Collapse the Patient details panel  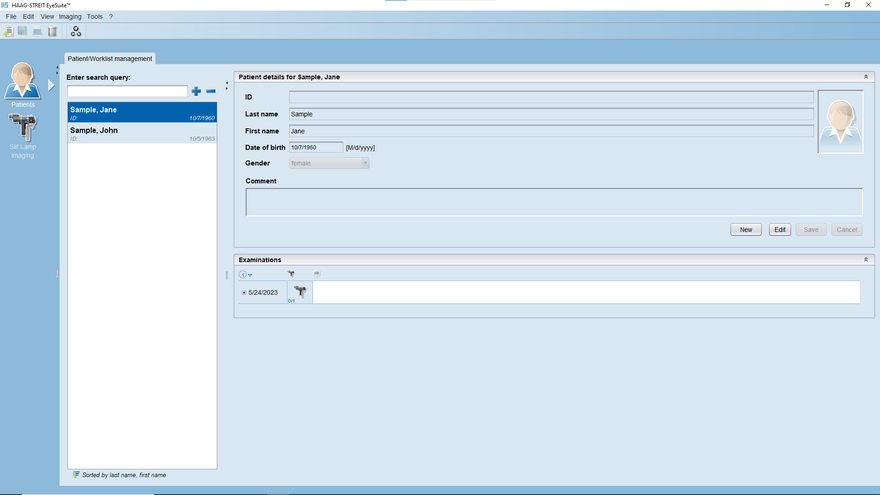point(866,76)
